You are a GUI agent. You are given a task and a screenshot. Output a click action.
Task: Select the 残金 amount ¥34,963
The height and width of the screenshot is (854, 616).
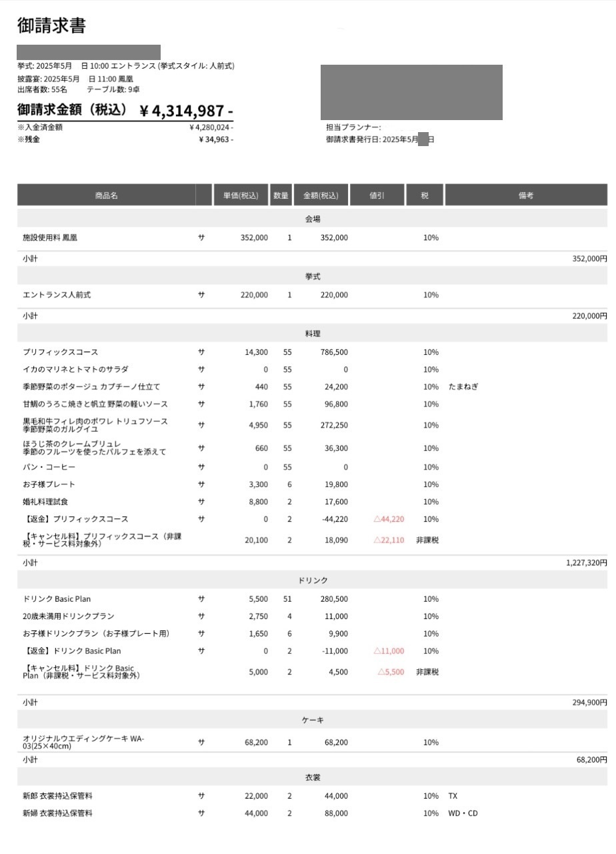pos(215,139)
